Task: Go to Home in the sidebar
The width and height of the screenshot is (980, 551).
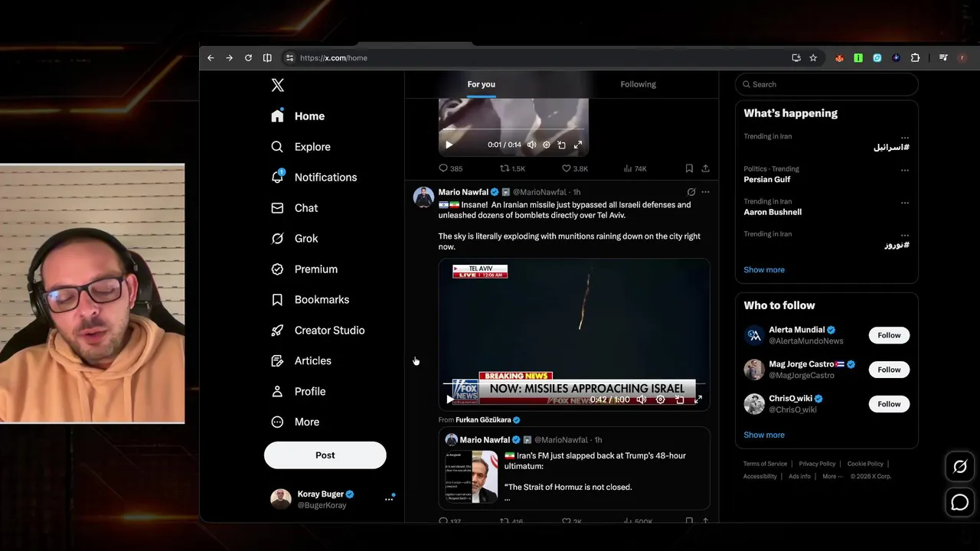Action: pyautogui.click(x=299, y=116)
